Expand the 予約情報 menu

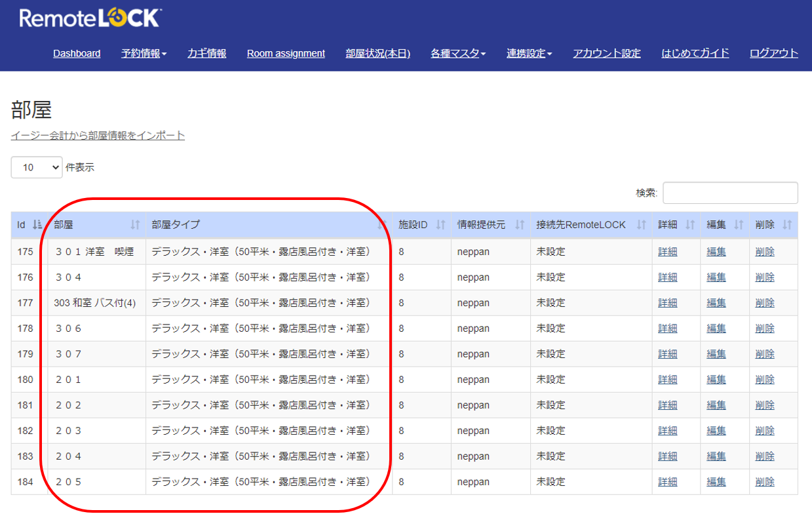point(144,53)
